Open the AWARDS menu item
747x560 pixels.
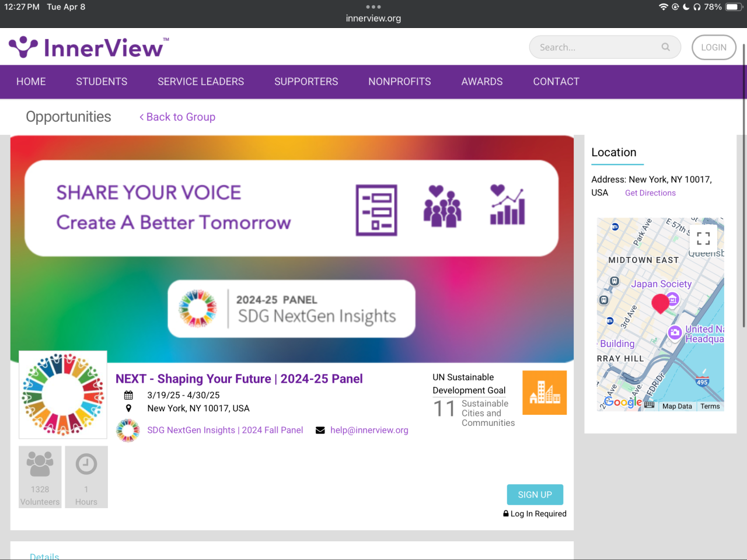click(x=482, y=82)
